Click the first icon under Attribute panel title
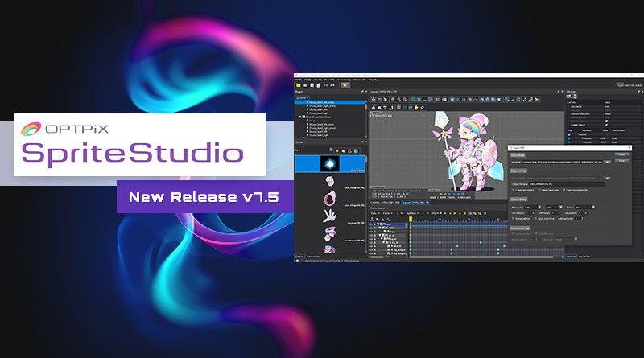The width and height of the screenshot is (644, 358). (569, 96)
